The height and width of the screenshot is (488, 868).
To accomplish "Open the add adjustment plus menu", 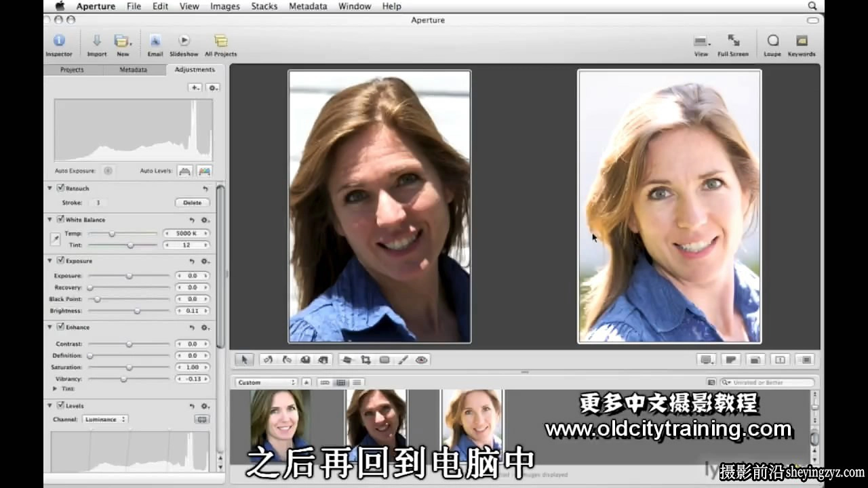I will (x=195, y=87).
